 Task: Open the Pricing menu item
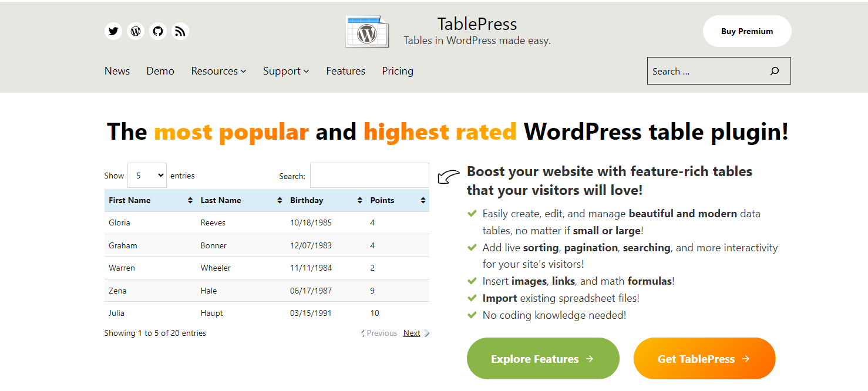[398, 71]
